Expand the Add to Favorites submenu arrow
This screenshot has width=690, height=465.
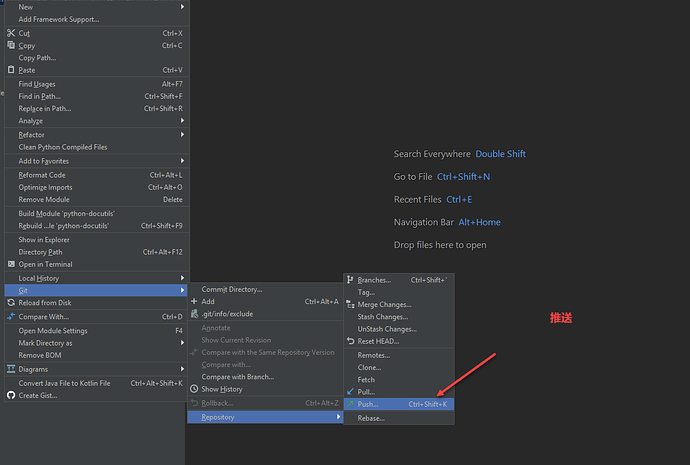coord(182,161)
